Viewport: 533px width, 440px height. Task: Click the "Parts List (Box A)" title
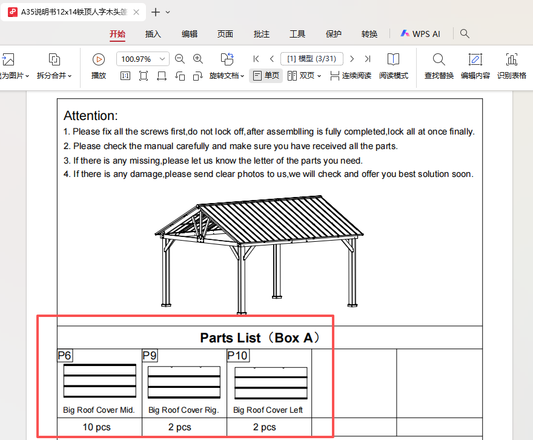pyautogui.click(x=260, y=338)
